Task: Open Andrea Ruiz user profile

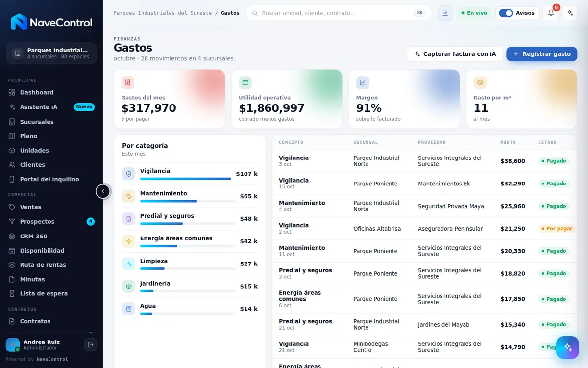Action: [x=42, y=345]
